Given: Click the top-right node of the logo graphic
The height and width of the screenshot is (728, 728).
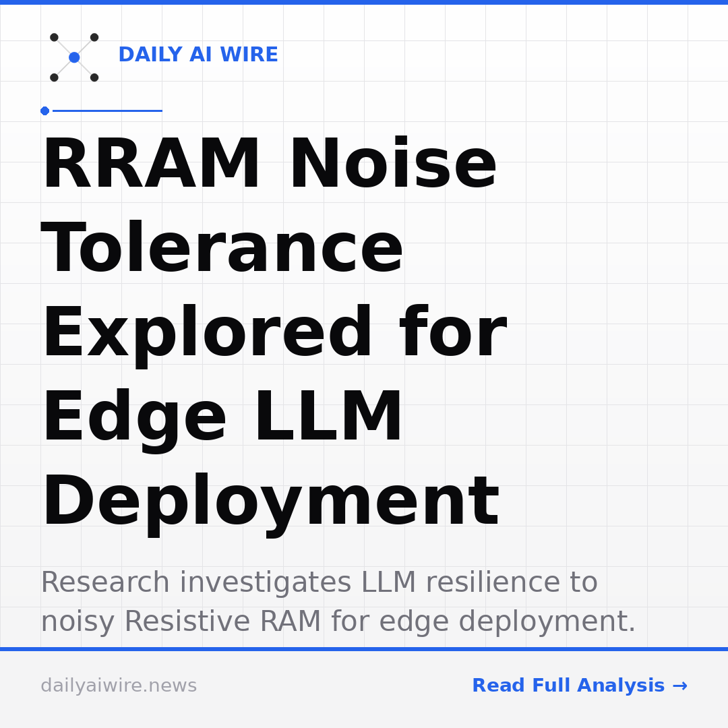Looking at the screenshot, I should coord(94,37).
